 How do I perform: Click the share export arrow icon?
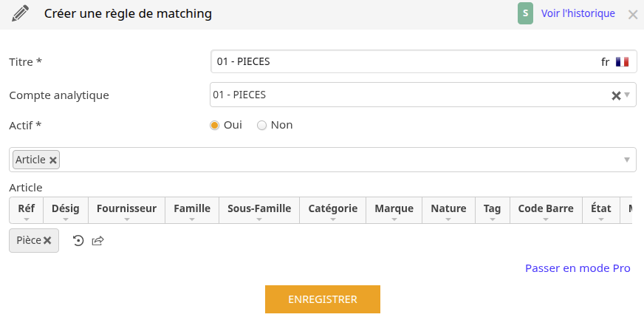tap(97, 241)
